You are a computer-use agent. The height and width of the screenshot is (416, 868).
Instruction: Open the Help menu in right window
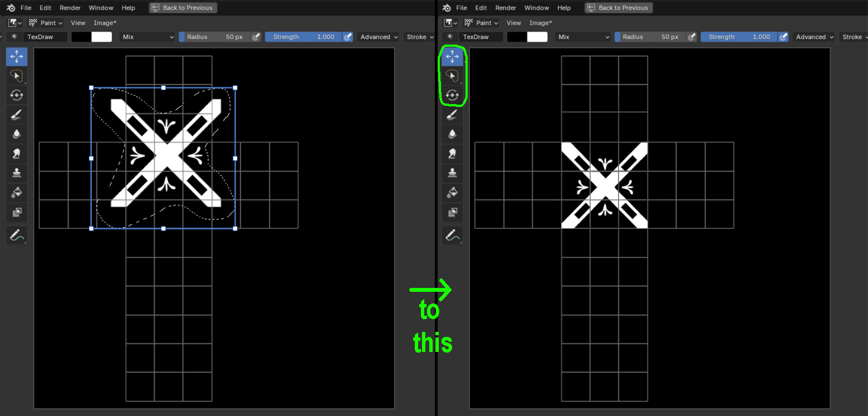tap(564, 8)
